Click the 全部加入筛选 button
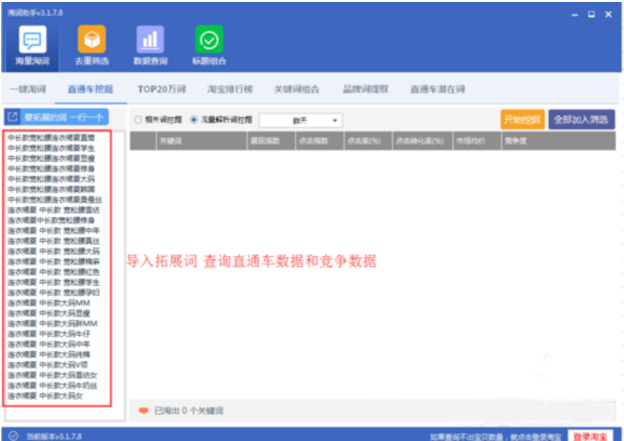 pyautogui.click(x=581, y=119)
